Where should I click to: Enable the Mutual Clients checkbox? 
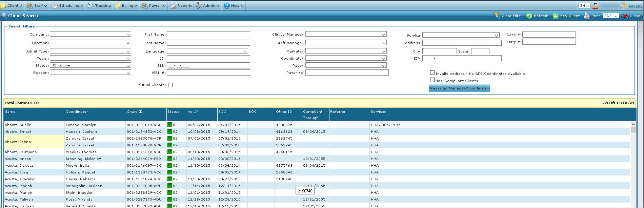pyautogui.click(x=170, y=85)
